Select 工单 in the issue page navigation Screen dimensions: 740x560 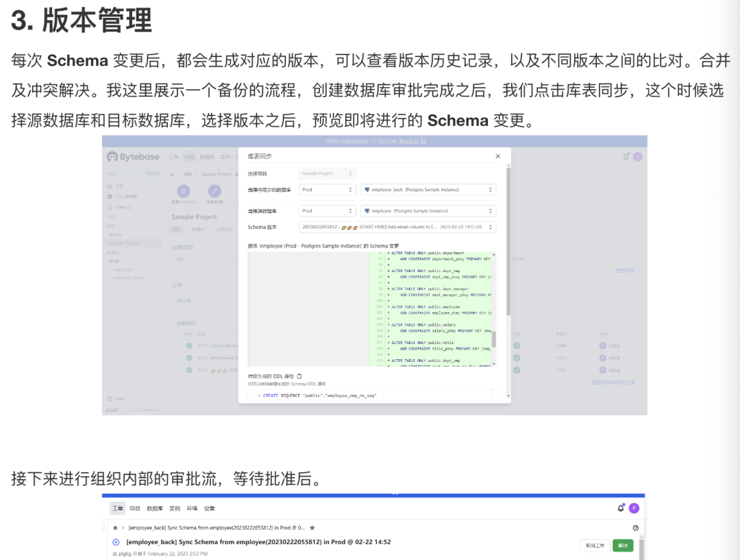point(118,509)
